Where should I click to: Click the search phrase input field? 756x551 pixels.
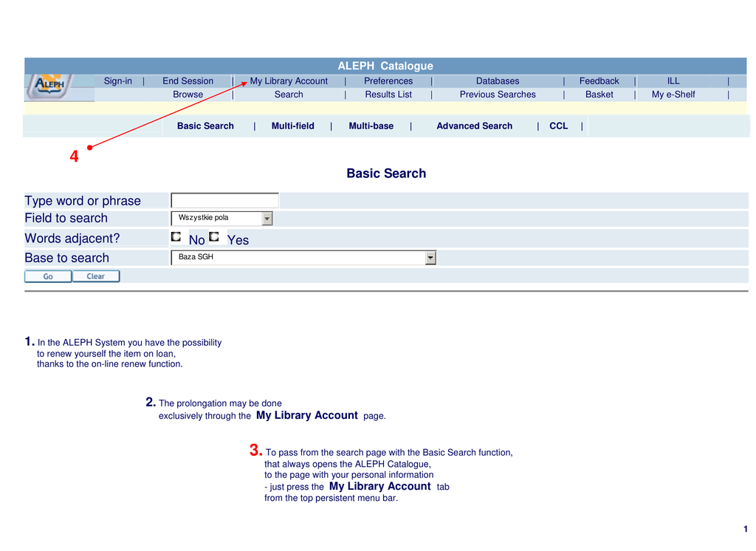click(x=224, y=200)
